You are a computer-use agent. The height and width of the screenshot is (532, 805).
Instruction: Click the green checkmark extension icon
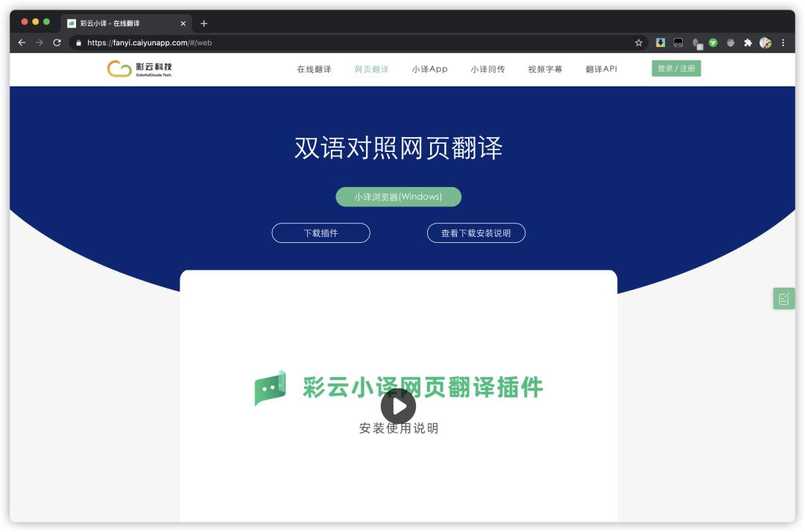pos(714,42)
